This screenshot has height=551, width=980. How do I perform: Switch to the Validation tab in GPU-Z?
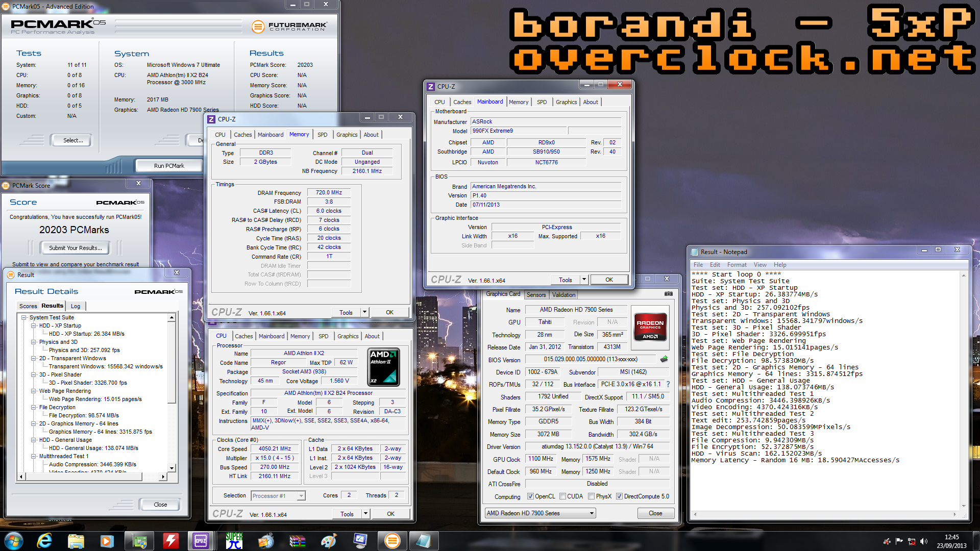click(x=563, y=295)
